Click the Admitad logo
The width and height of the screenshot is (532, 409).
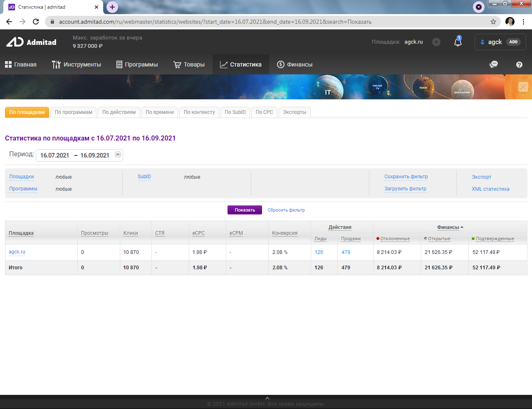pos(31,42)
